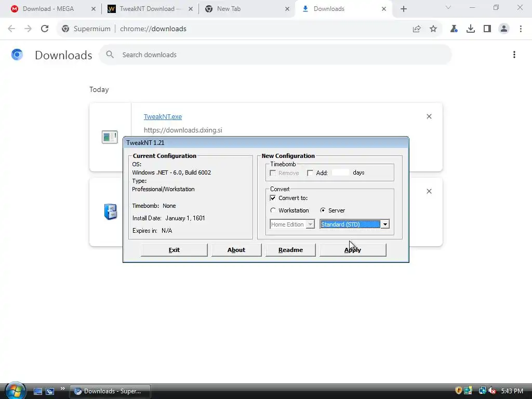
Task: Click the TweakNT.exe file icon thumbnail
Action: [110, 137]
